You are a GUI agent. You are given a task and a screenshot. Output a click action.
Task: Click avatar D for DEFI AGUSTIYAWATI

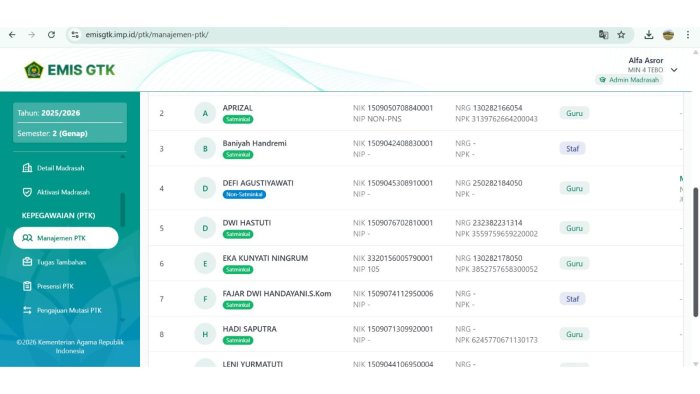pyautogui.click(x=205, y=188)
